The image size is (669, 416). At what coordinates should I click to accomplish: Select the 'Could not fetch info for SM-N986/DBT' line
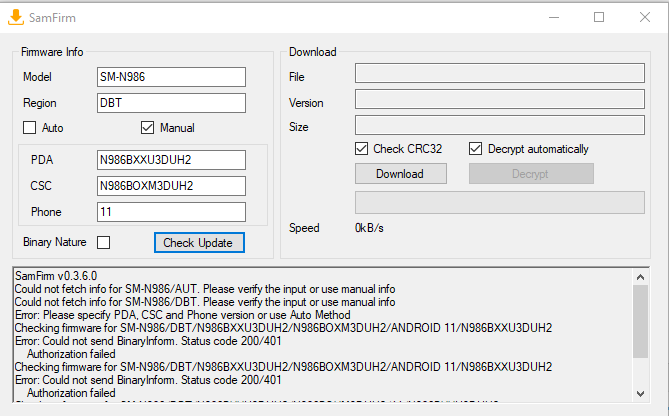pyautogui.click(x=205, y=302)
